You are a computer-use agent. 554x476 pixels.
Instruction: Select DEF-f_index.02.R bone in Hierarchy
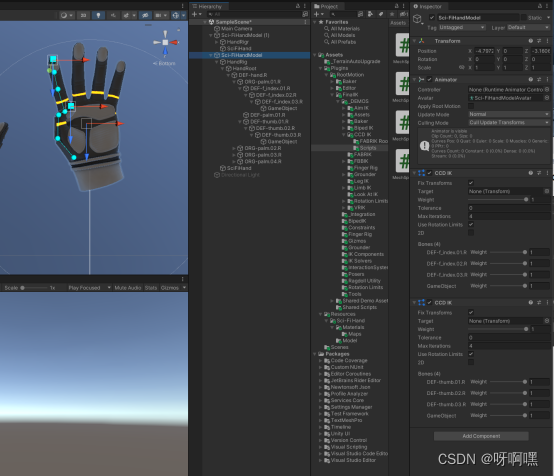click(x=276, y=95)
